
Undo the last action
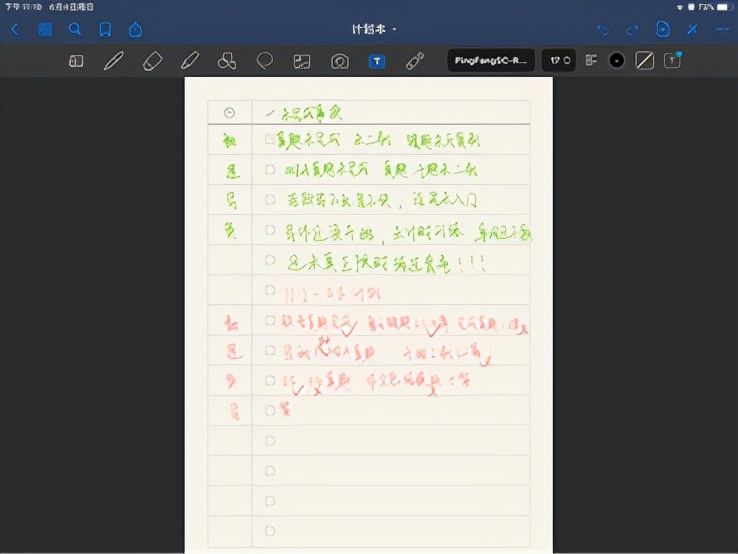tap(603, 30)
